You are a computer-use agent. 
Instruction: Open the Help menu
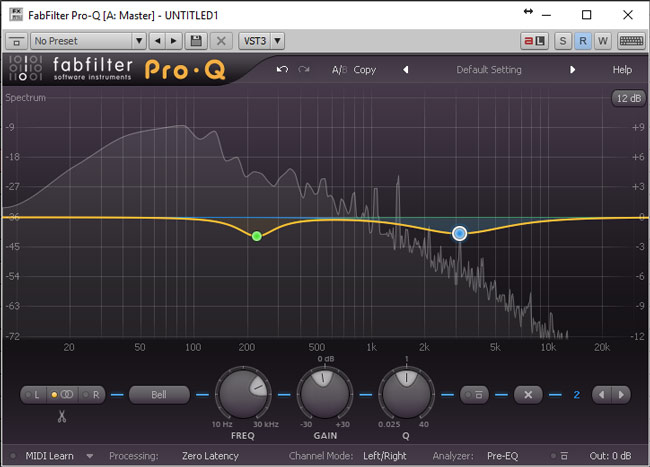(x=622, y=70)
